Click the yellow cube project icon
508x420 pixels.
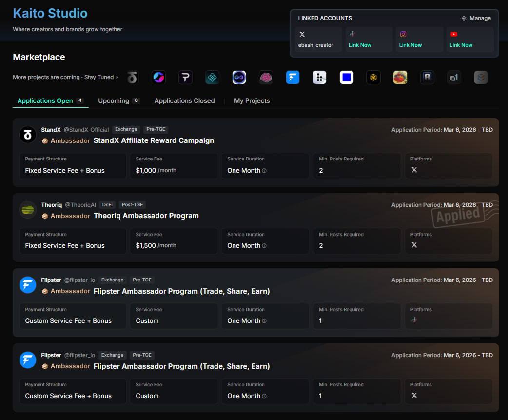click(x=373, y=78)
